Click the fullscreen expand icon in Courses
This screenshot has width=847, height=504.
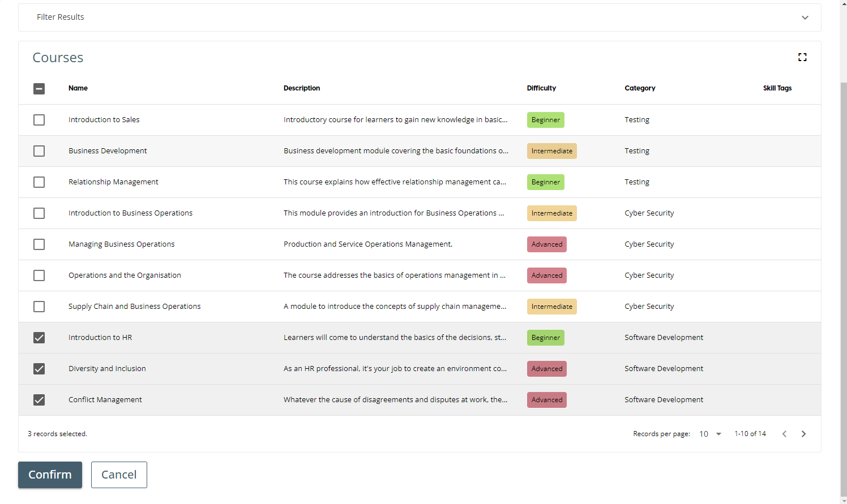pyautogui.click(x=802, y=57)
